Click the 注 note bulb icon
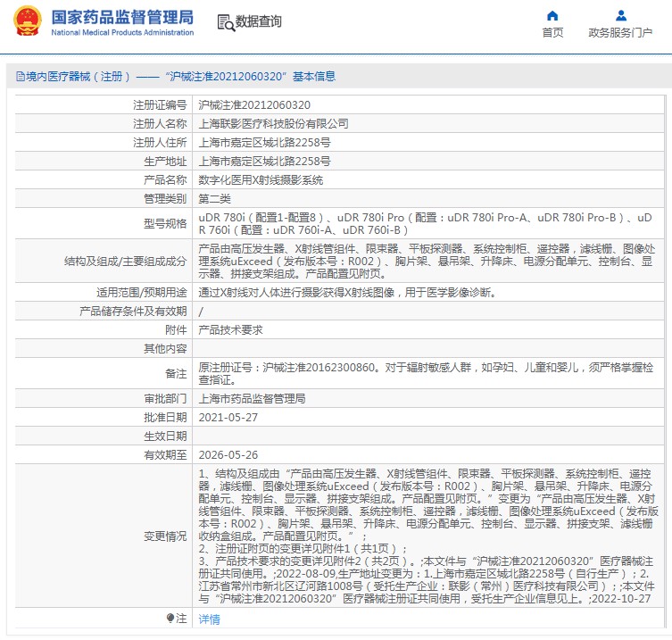The width and height of the screenshot is (672, 640). coord(170,619)
